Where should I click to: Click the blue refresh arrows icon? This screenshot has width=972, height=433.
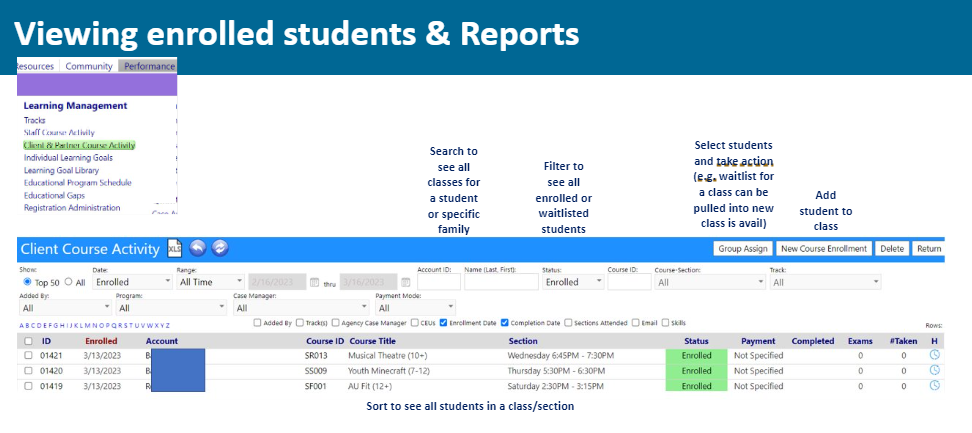pos(220,248)
